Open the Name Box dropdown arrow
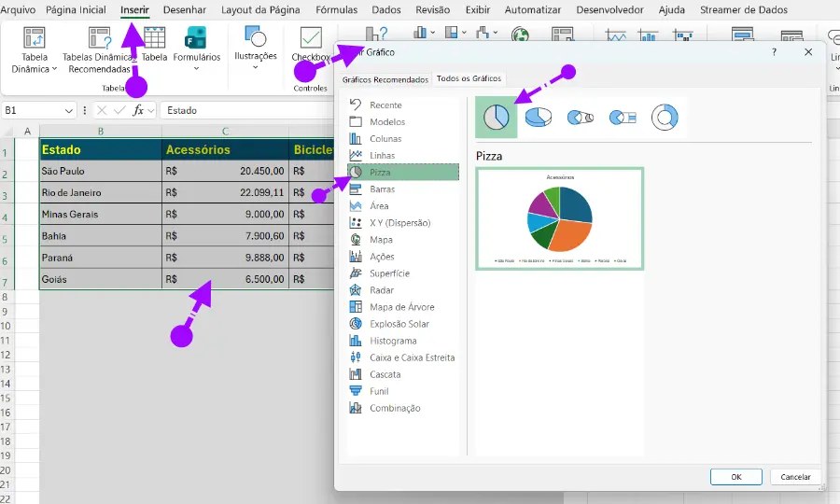Viewport: 840px width, 504px height. [x=69, y=110]
